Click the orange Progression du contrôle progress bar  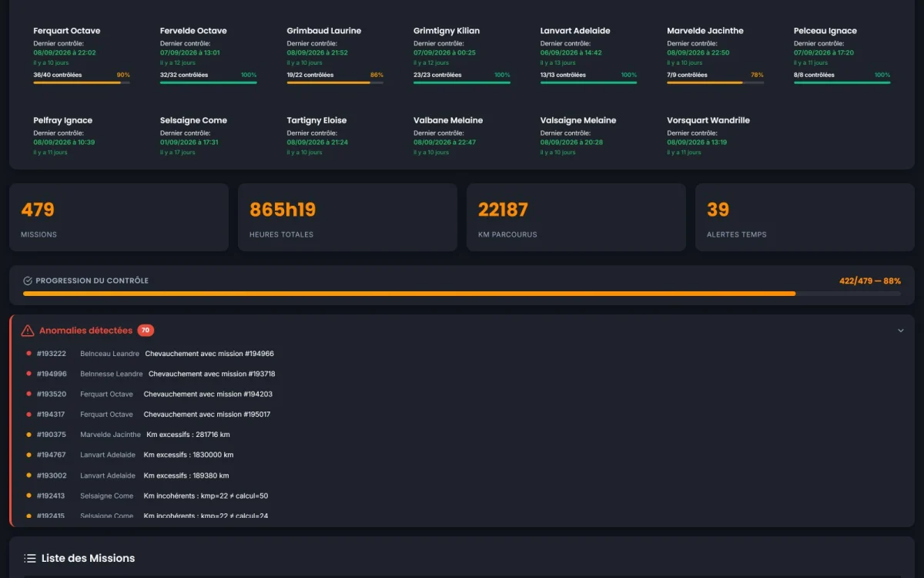click(462, 294)
